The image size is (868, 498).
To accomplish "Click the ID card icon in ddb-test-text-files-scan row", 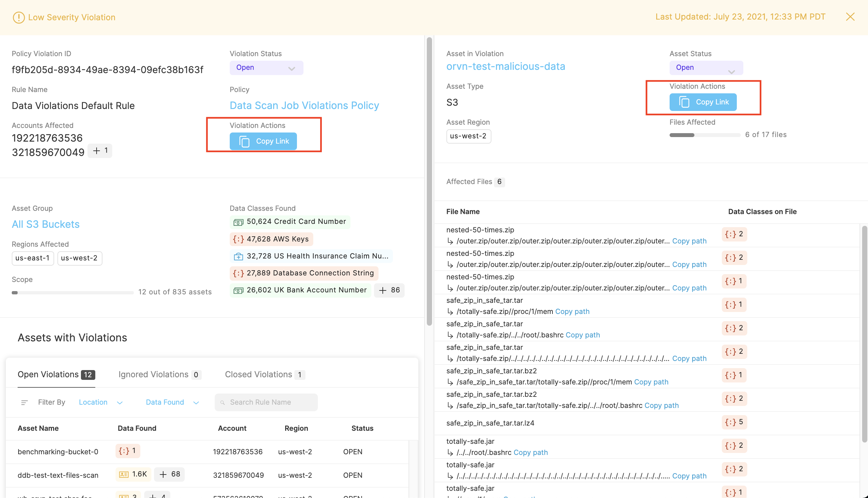I will 124,475.
